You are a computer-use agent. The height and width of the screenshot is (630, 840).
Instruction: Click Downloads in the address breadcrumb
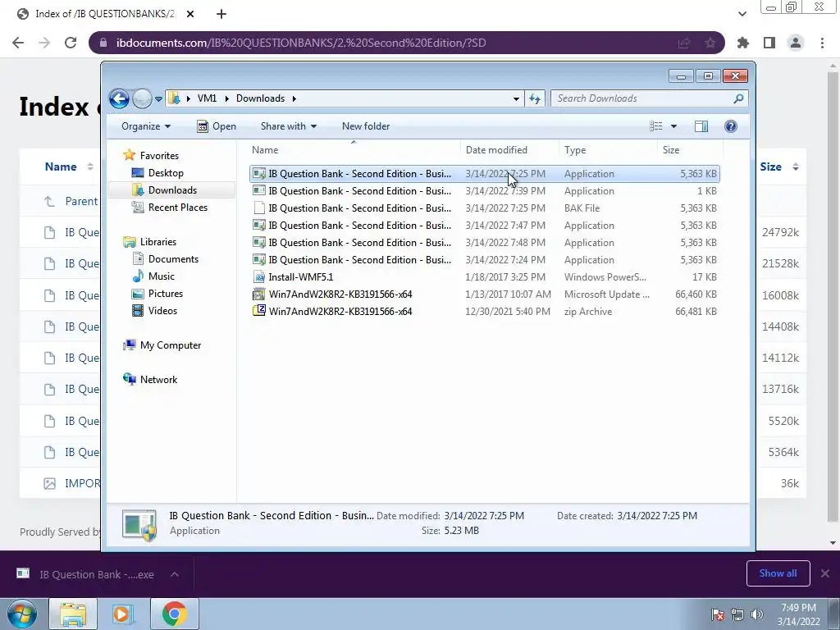click(x=260, y=98)
